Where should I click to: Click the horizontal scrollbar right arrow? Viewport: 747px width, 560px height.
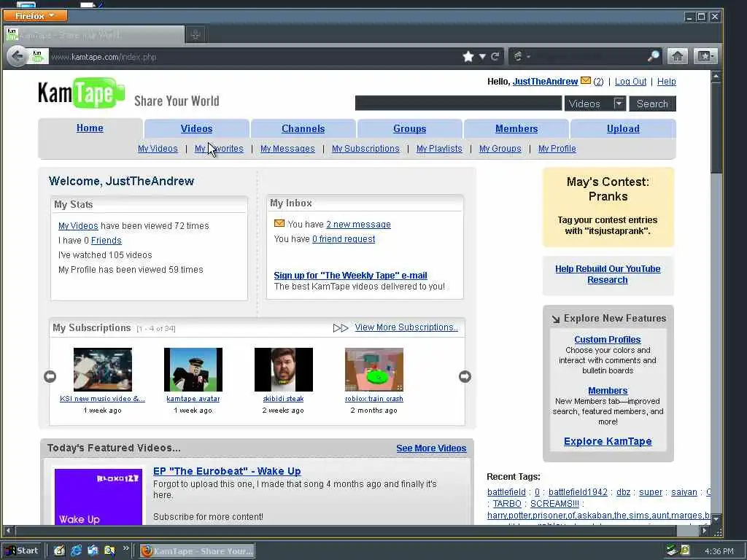(x=705, y=530)
